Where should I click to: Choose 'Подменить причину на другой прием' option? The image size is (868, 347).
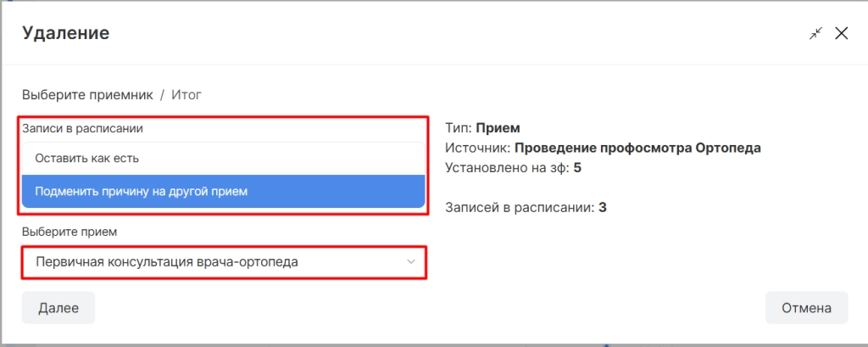click(x=224, y=191)
